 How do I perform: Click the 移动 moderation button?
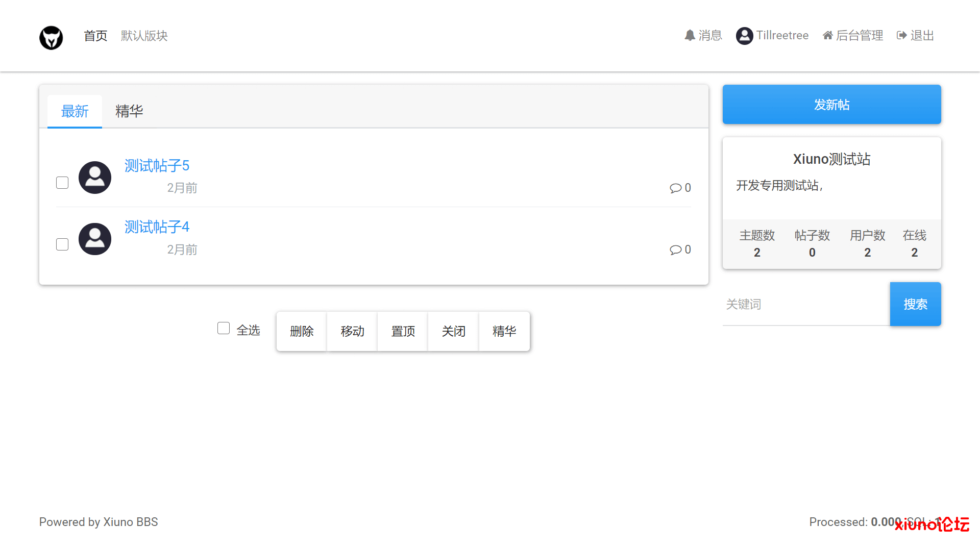click(352, 331)
